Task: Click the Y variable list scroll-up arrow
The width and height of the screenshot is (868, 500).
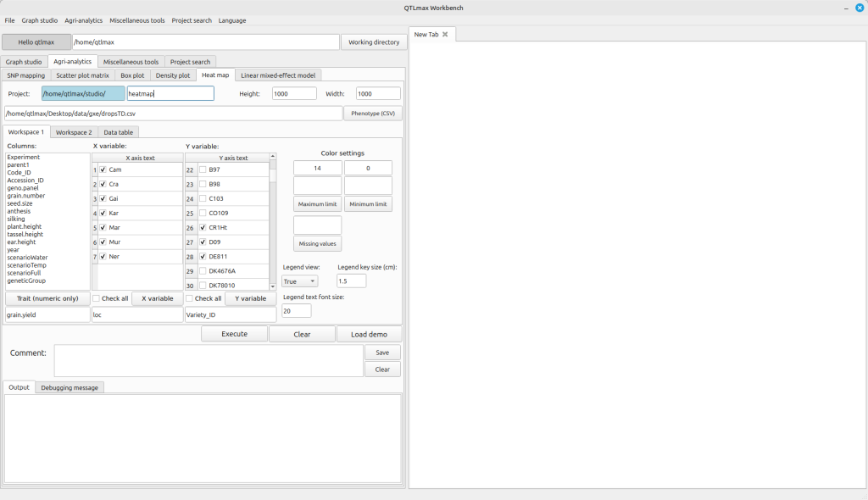Action: click(273, 157)
